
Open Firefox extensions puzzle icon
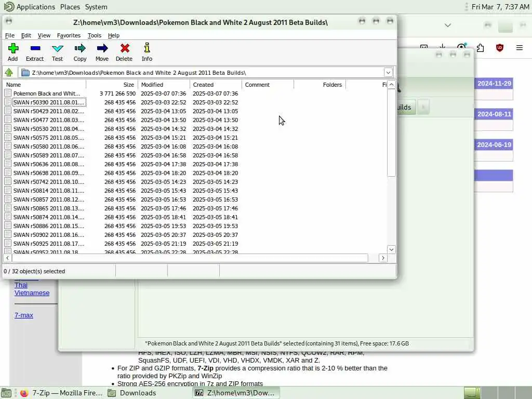click(x=480, y=48)
